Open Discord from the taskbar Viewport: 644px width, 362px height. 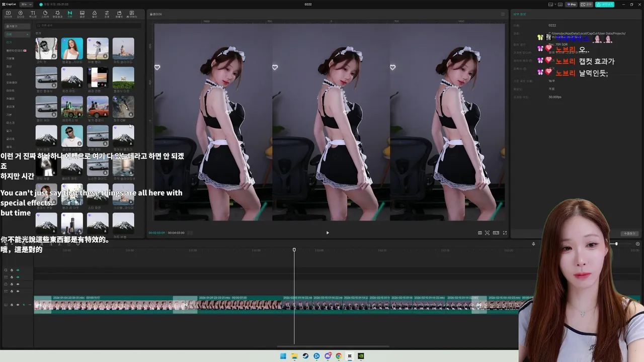328,356
